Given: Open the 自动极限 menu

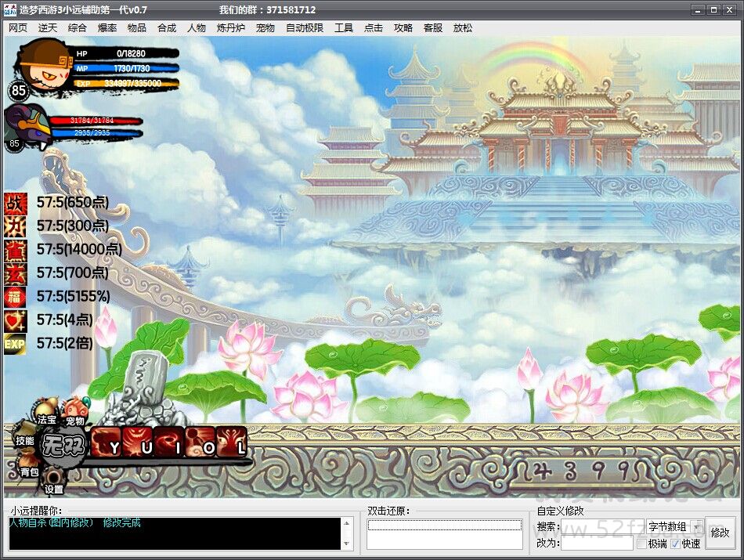Looking at the screenshot, I should (x=304, y=27).
